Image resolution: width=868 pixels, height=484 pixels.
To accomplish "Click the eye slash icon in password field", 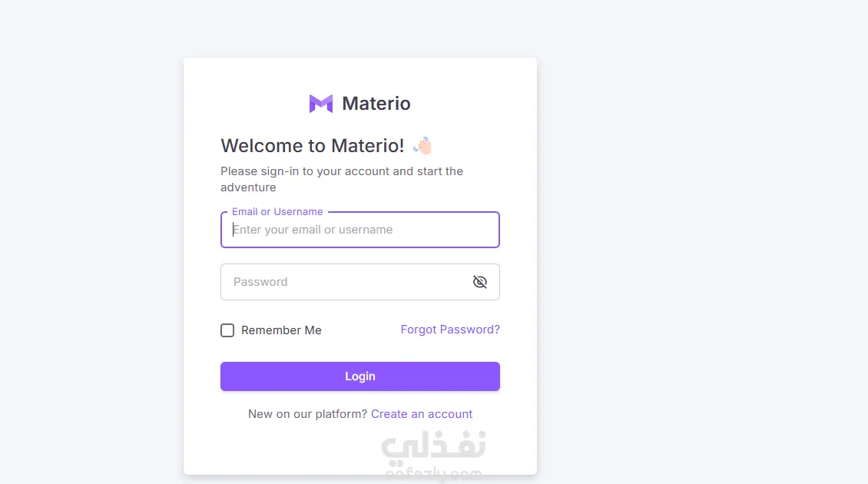I will coord(480,282).
